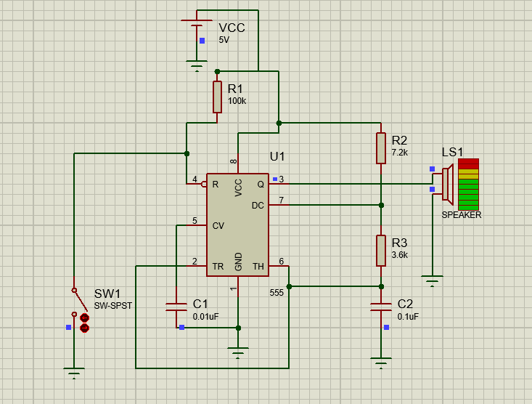The width and height of the screenshot is (532, 404).
Task: Select the '0.1uF' value text
Action: pyautogui.click(x=408, y=316)
